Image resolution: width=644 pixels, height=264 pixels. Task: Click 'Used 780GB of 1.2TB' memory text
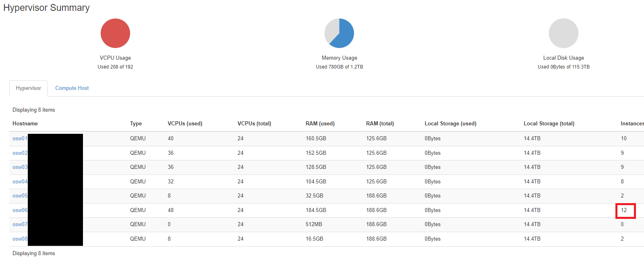[x=340, y=67]
